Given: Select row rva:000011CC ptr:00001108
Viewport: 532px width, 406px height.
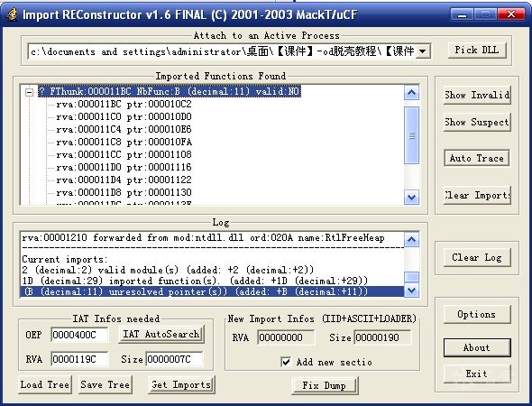Looking at the screenshot, I should click(124, 154).
